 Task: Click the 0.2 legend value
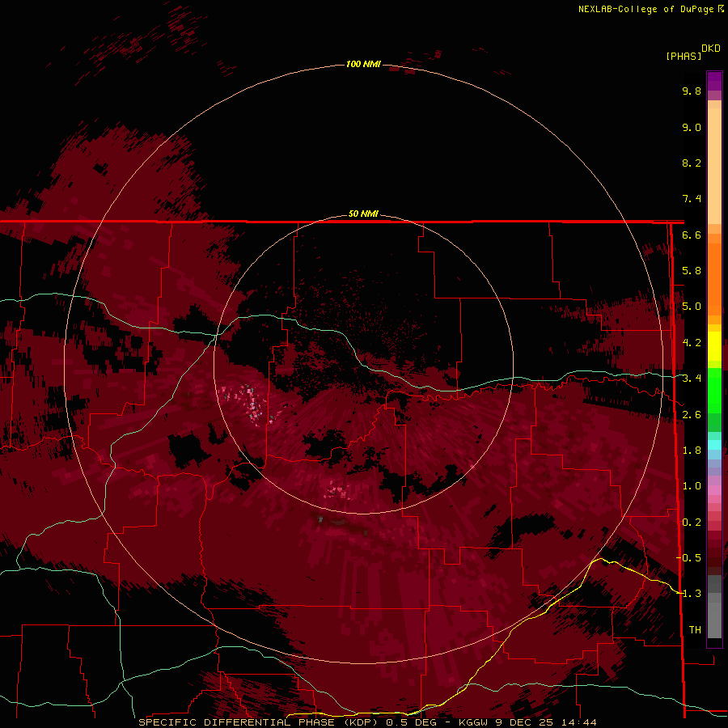[x=692, y=523]
